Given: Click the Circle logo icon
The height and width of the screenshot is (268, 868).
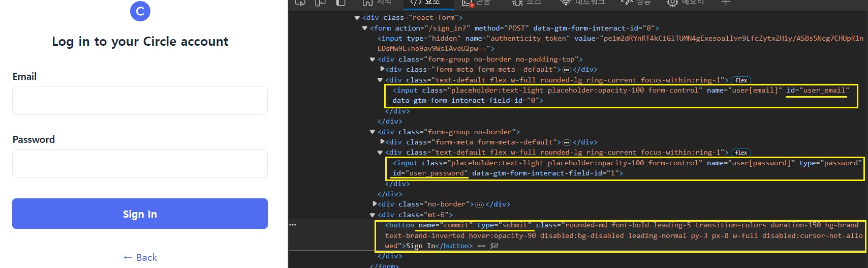Looking at the screenshot, I should coord(140,11).
